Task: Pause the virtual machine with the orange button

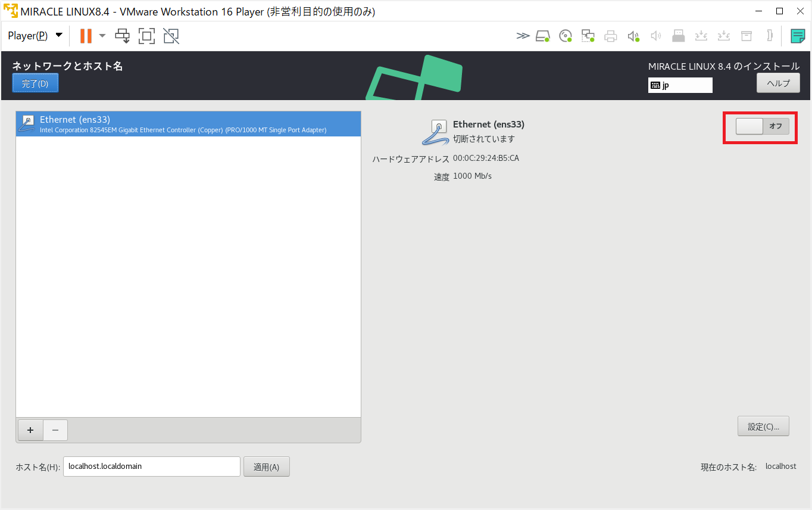Action: pyautogui.click(x=86, y=36)
